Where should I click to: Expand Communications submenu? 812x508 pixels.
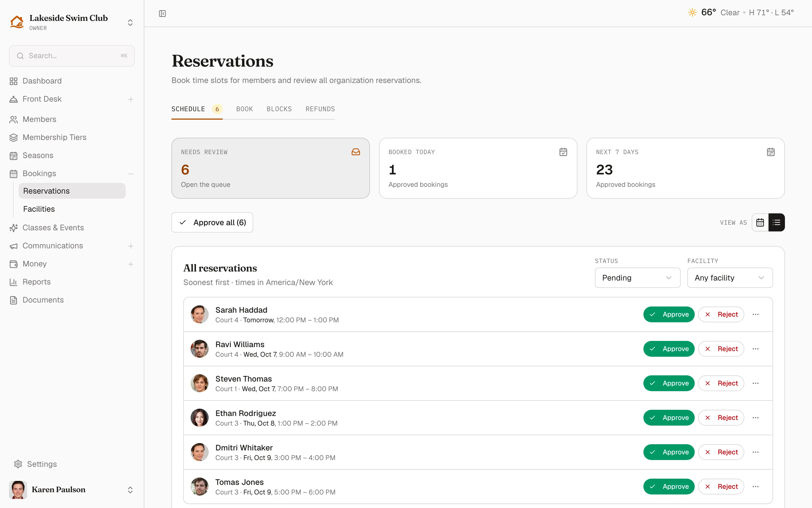tap(131, 246)
